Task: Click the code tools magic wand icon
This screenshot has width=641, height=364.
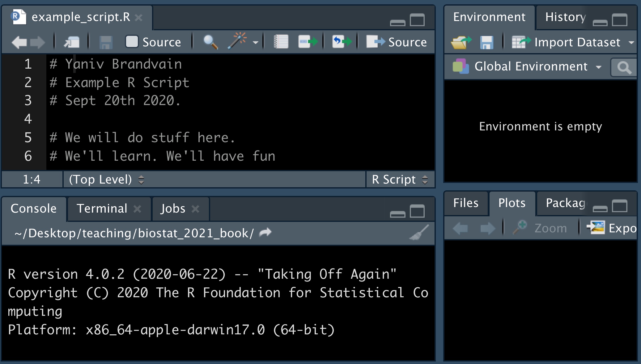Action: click(x=237, y=41)
